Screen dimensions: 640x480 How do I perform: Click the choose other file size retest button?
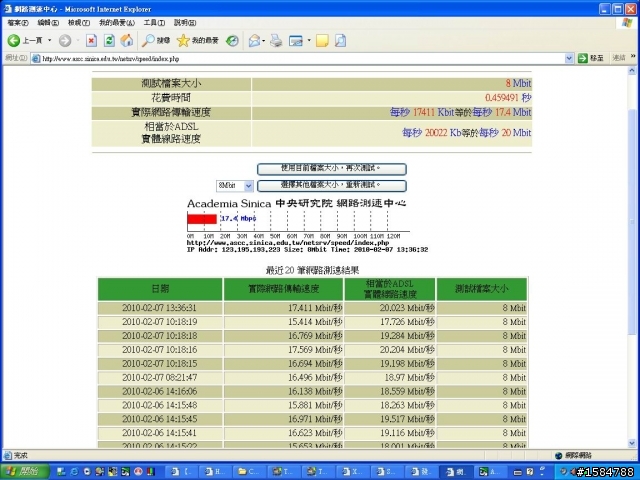(x=331, y=186)
